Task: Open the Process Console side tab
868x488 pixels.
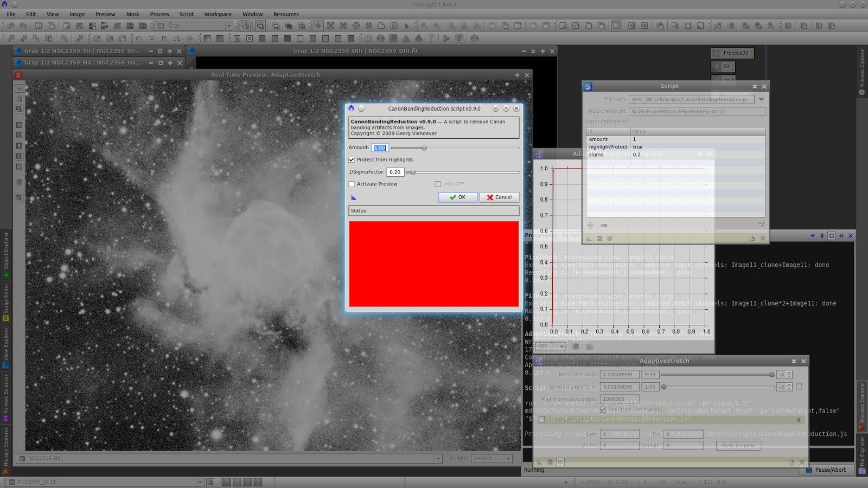Action: (x=862, y=407)
